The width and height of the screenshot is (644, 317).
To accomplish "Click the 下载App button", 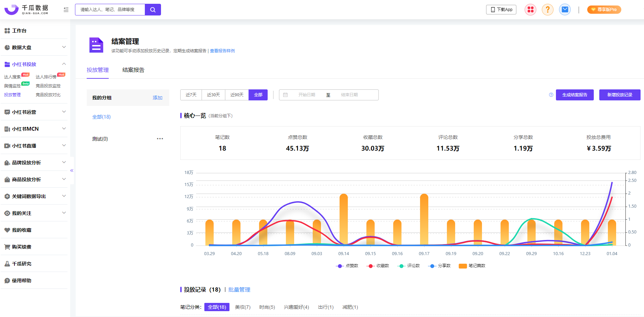I will (x=501, y=10).
